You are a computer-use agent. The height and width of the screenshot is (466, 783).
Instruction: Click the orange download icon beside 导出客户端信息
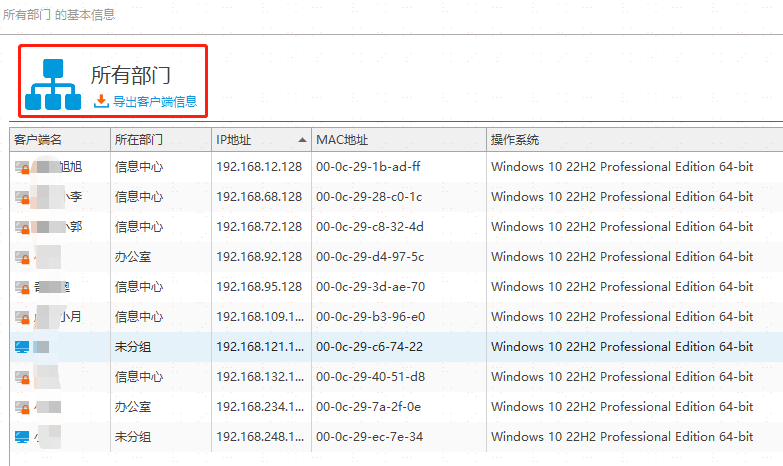(101, 101)
